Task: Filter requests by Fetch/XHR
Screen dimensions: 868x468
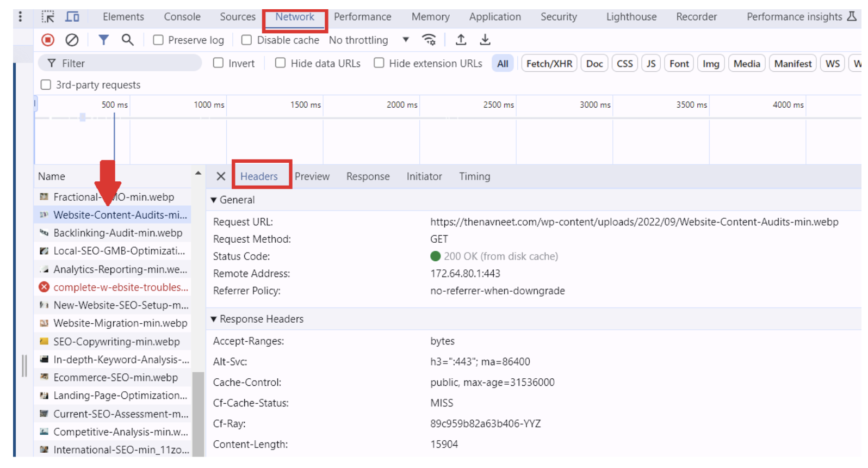Action: pos(549,64)
